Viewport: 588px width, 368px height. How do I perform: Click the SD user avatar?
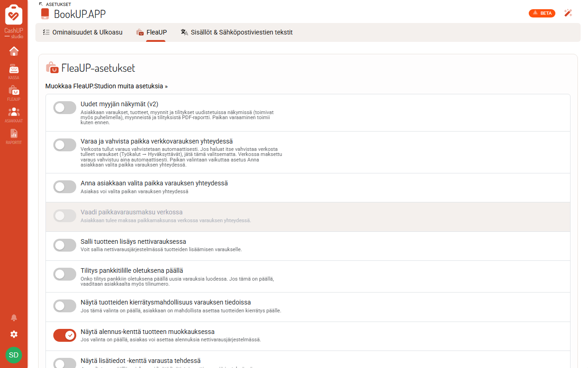pyautogui.click(x=14, y=355)
